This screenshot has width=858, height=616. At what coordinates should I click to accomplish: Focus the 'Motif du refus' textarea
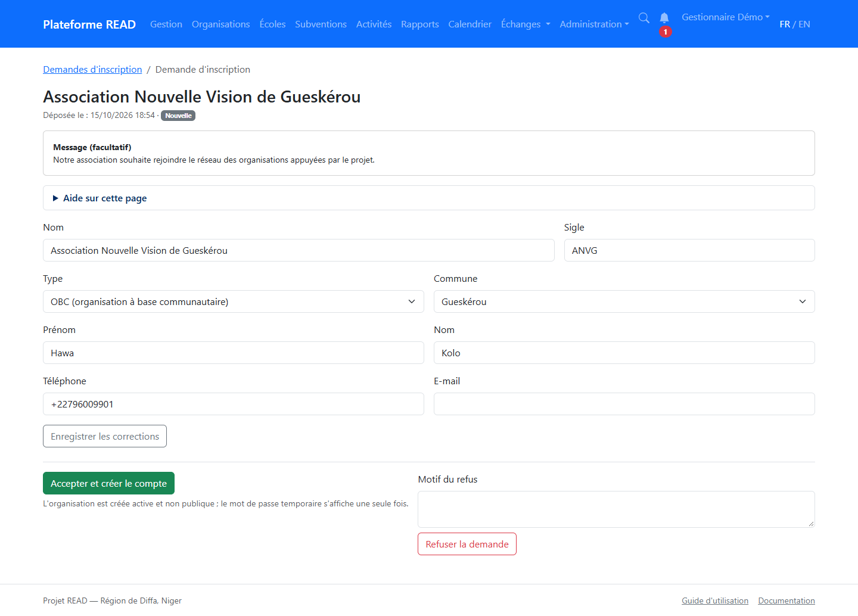pyautogui.click(x=616, y=509)
